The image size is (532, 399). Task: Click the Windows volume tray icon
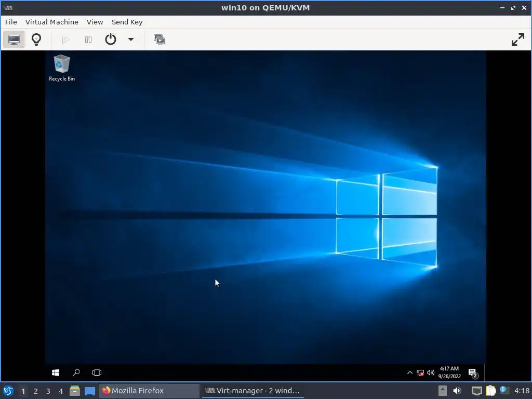pyautogui.click(x=431, y=373)
